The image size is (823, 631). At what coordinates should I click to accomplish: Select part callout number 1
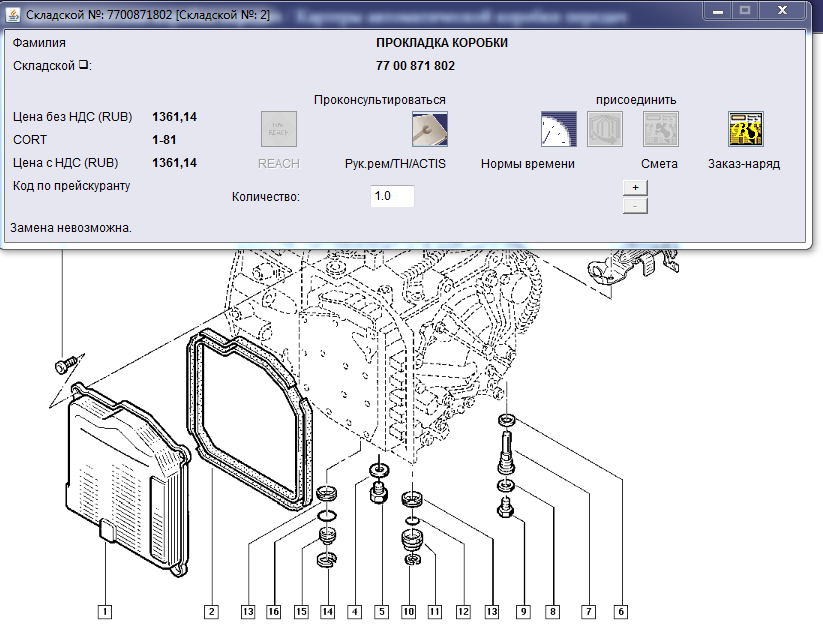[105, 612]
